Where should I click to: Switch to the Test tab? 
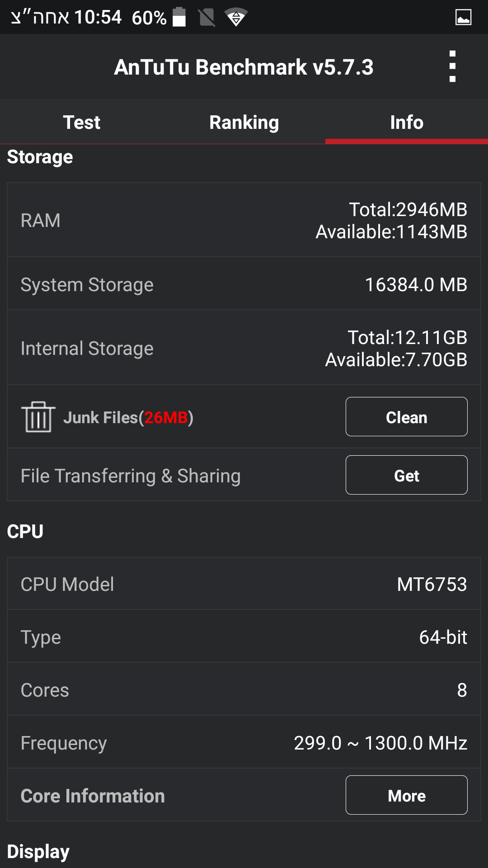[x=81, y=122]
